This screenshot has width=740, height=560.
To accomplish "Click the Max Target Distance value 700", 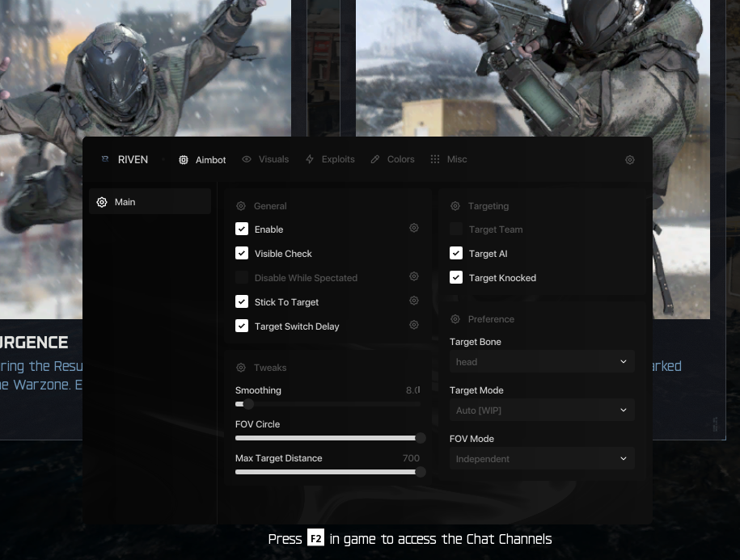I will pos(411,458).
